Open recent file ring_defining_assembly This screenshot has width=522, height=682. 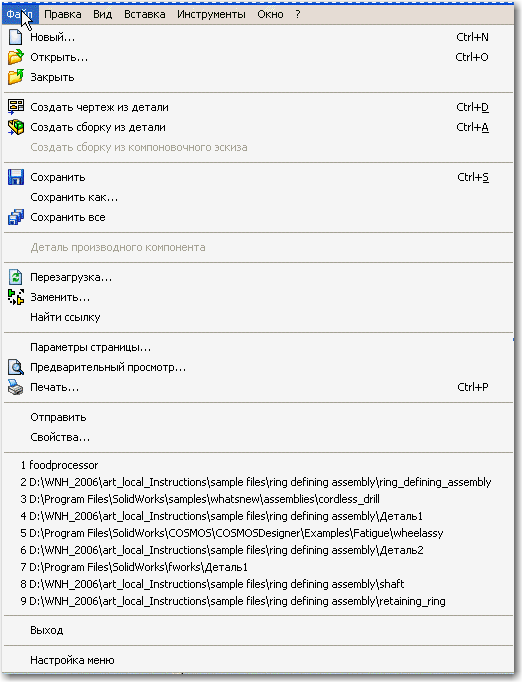tap(258, 482)
